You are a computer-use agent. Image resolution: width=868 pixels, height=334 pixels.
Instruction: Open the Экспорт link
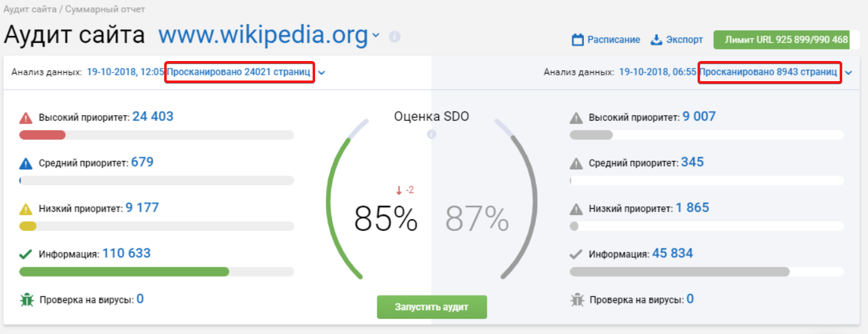click(x=684, y=40)
